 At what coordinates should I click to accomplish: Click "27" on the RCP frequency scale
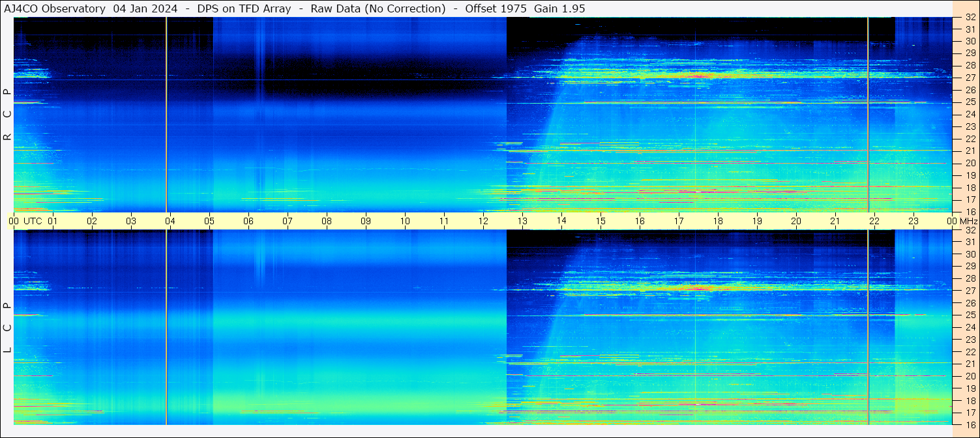970,78
